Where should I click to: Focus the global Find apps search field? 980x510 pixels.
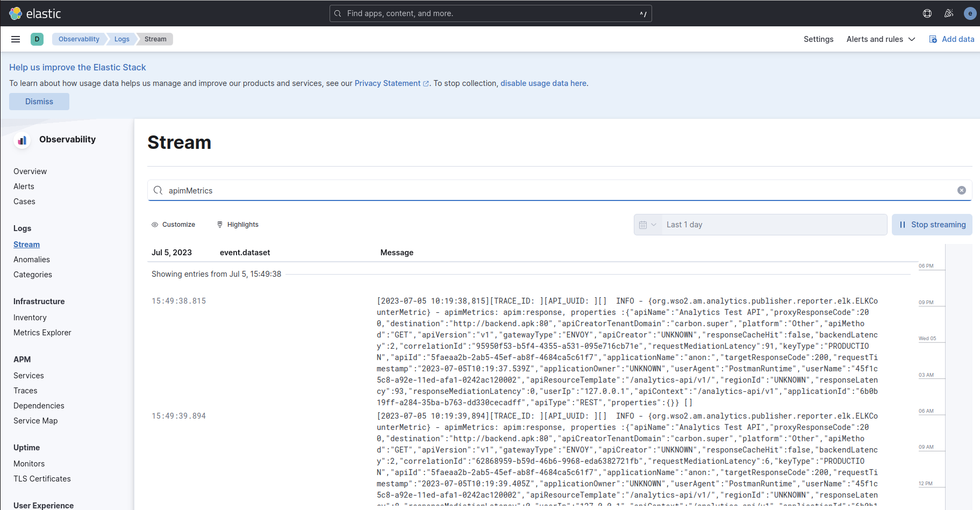(x=490, y=13)
